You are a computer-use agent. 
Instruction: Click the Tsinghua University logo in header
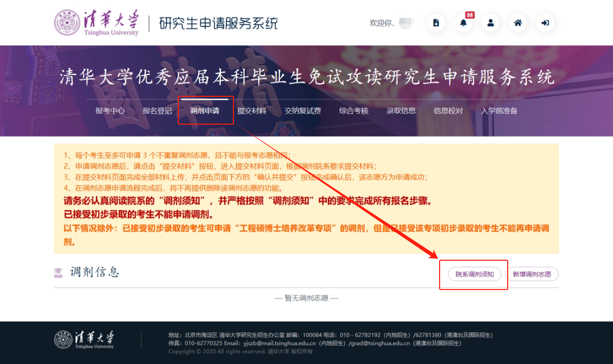pyautogui.click(x=97, y=23)
